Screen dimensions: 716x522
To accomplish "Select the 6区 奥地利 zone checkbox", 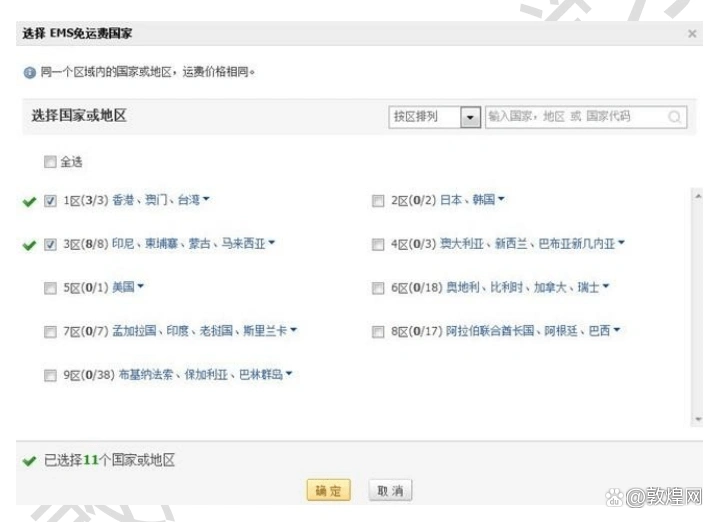I will (x=378, y=288).
